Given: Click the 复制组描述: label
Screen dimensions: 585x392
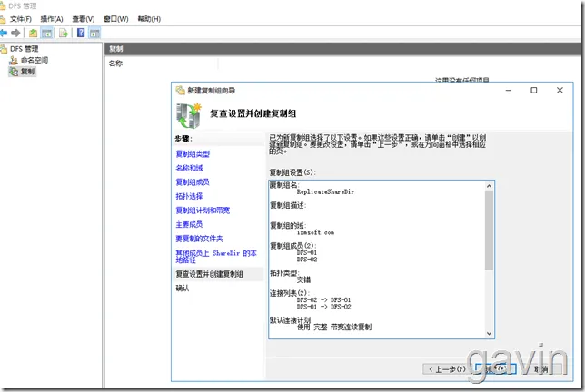Looking at the screenshot, I should point(288,205).
